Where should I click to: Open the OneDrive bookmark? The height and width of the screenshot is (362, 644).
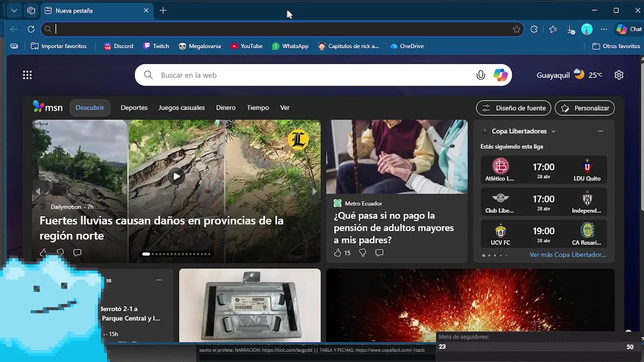pos(407,46)
